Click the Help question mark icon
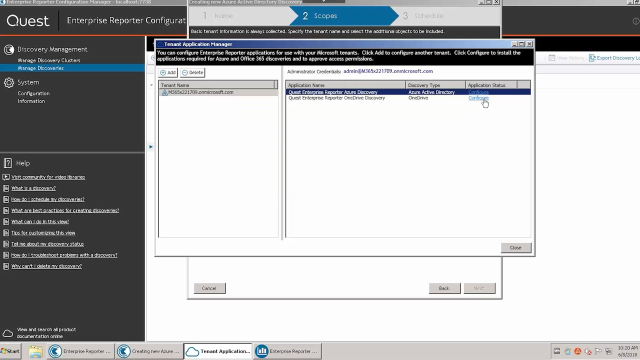Image resolution: width=640 pixels, height=360 pixels. (8, 163)
